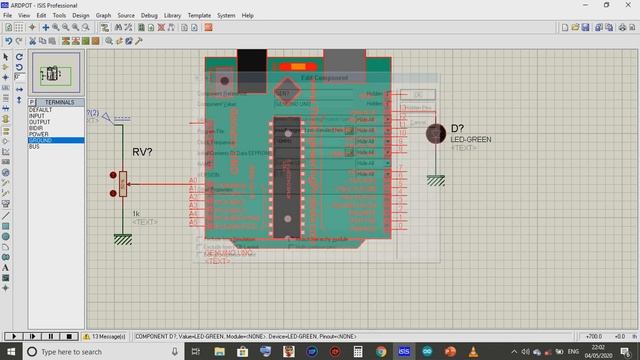This screenshot has width=640, height=360.
Task: Click the Search and Tag binoculars icon
Action: [118, 27]
